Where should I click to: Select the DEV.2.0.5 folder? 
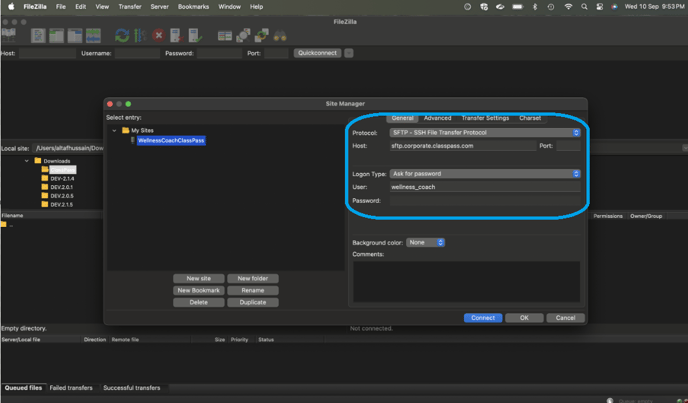tap(62, 196)
